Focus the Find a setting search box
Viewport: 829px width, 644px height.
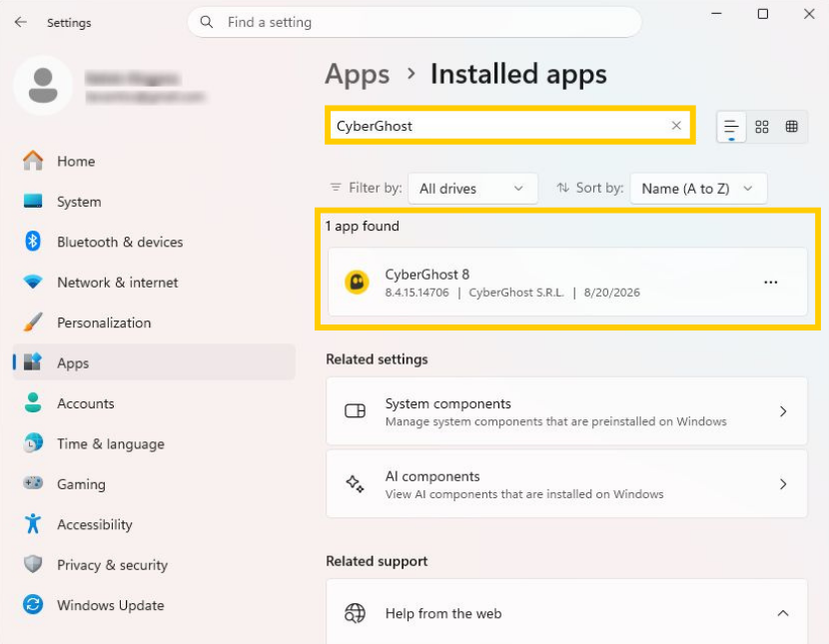pyautogui.click(x=414, y=22)
